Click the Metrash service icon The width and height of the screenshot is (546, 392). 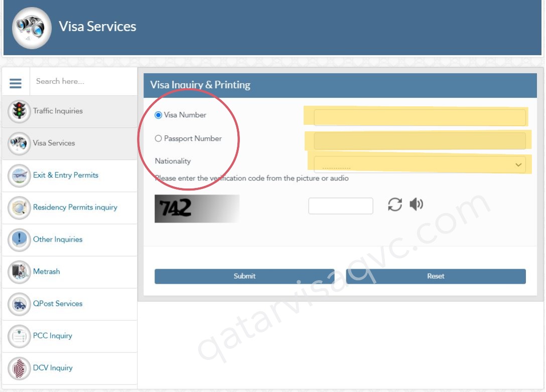coord(19,272)
